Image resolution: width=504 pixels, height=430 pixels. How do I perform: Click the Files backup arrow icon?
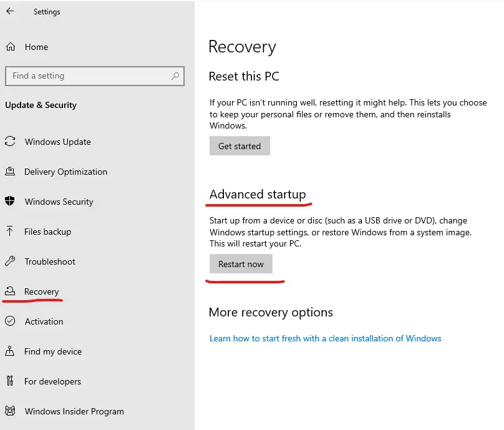9,231
